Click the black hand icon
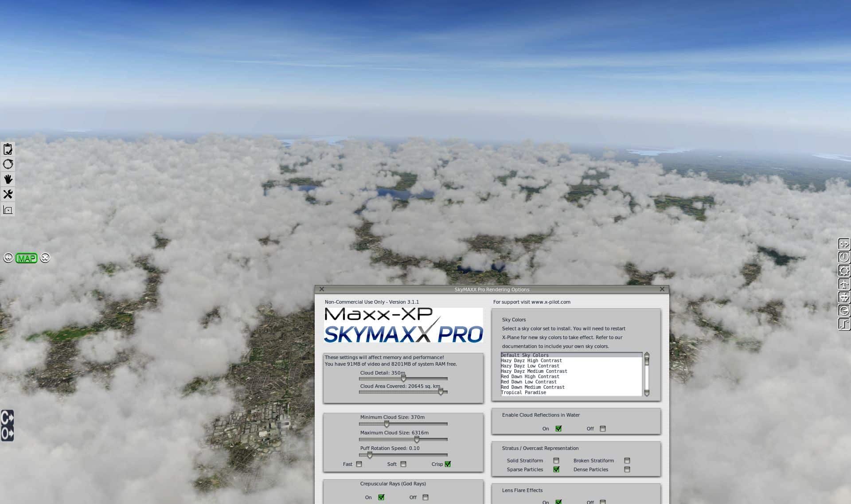This screenshot has width=851, height=504. pyautogui.click(x=8, y=179)
